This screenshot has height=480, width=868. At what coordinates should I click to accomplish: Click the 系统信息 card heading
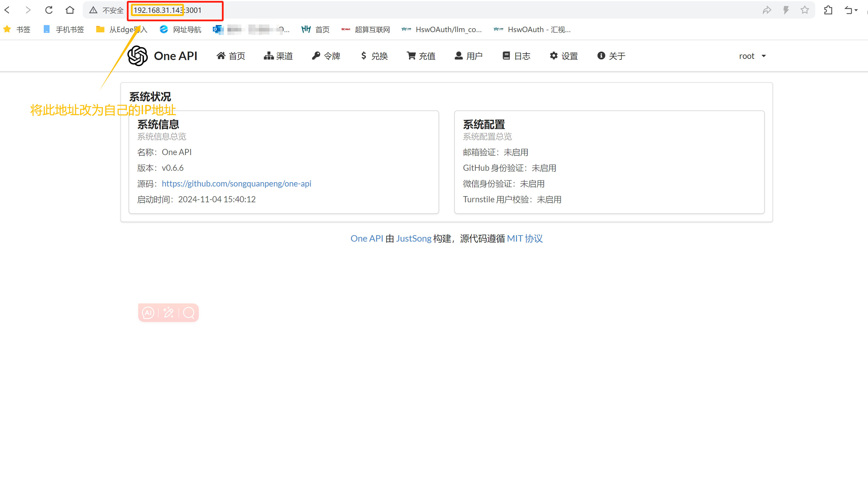[158, 124]
